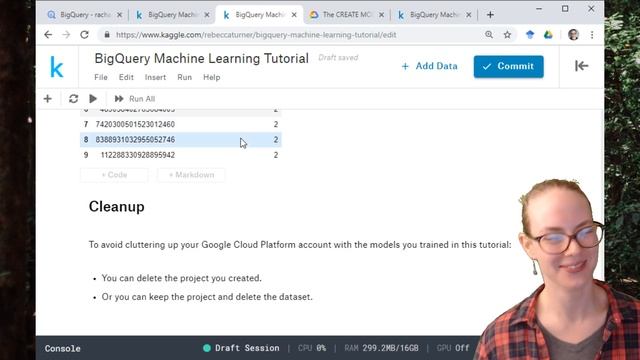Bookmark this page with the star

click(x=507, y=35)
